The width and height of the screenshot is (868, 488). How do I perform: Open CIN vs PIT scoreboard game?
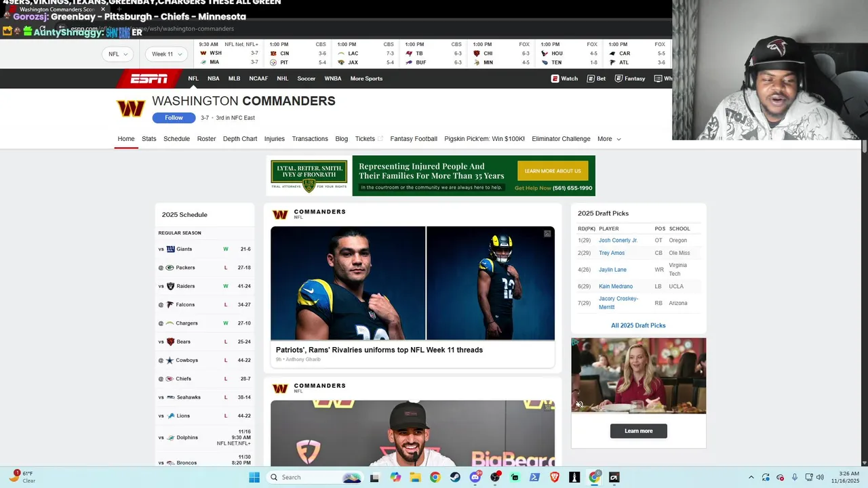tap(297, 54)
